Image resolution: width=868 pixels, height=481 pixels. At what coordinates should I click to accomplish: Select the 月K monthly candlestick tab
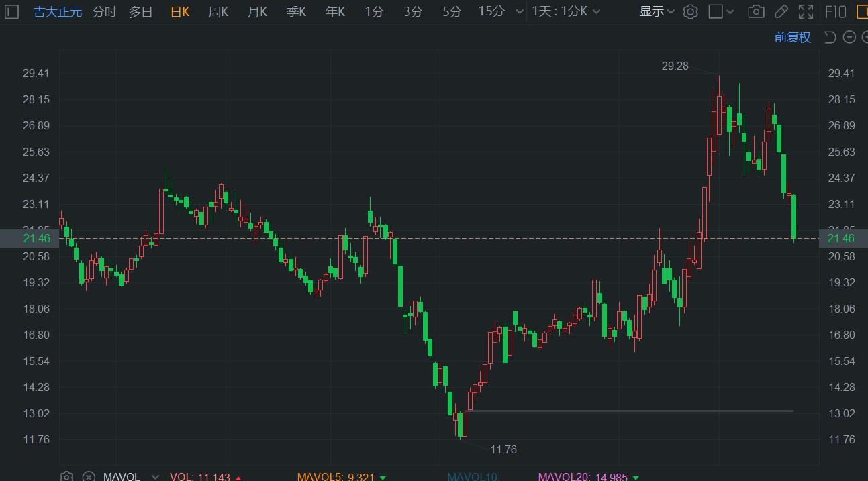click(x=258, y=11)
